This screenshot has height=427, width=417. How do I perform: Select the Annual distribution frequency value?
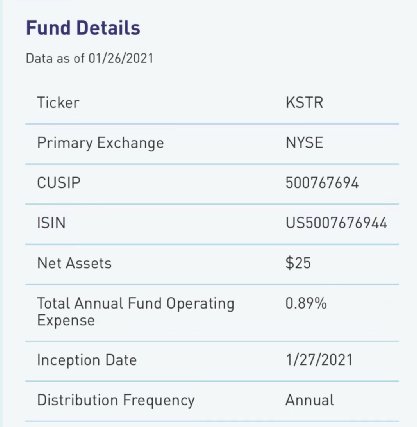(x=310, y=400)
